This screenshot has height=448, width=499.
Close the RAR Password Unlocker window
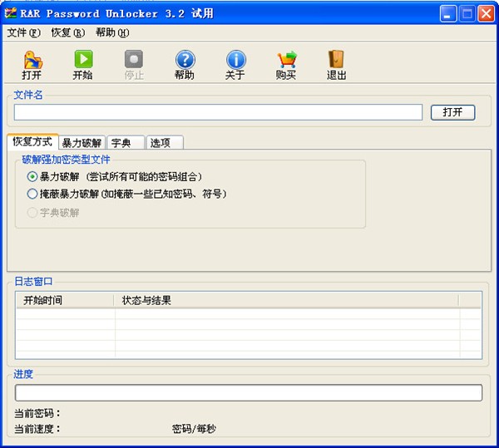(x=486, y=13)
